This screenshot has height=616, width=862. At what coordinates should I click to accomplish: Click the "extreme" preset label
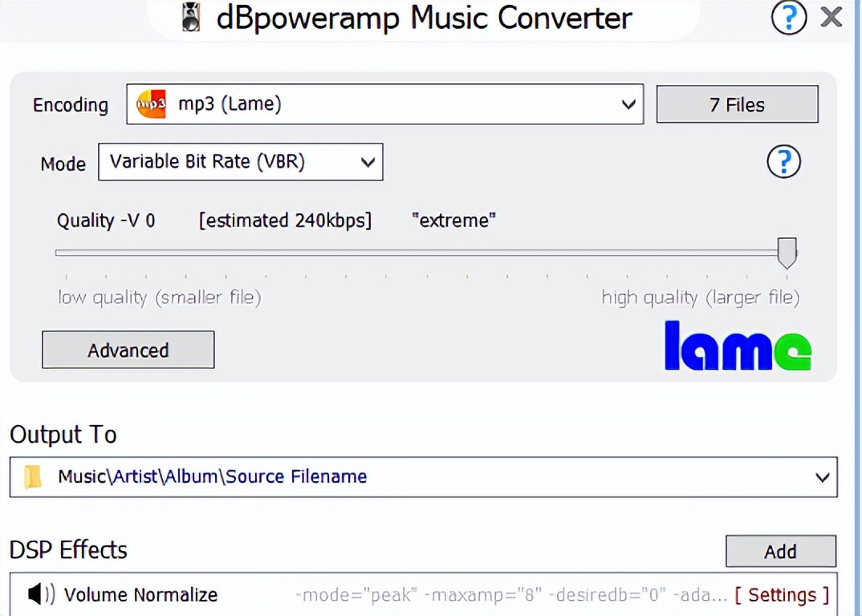pyautogui.click(x=453, y=220)
